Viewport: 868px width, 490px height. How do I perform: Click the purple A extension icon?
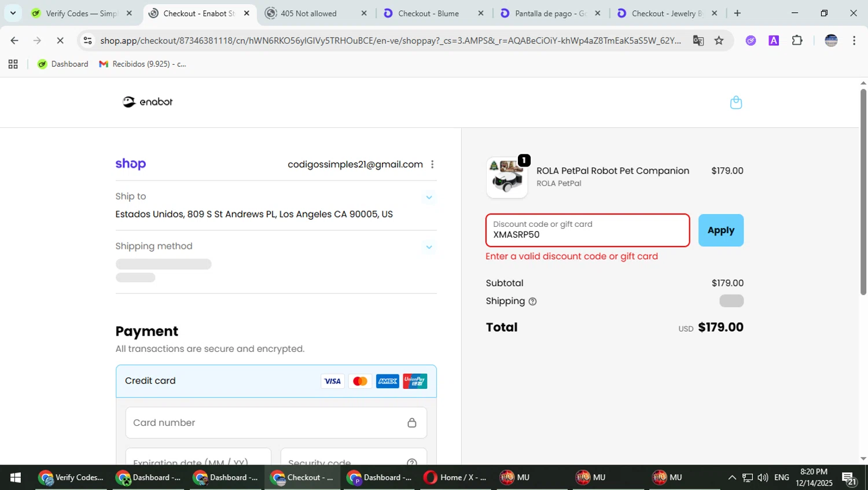point(774,40)
